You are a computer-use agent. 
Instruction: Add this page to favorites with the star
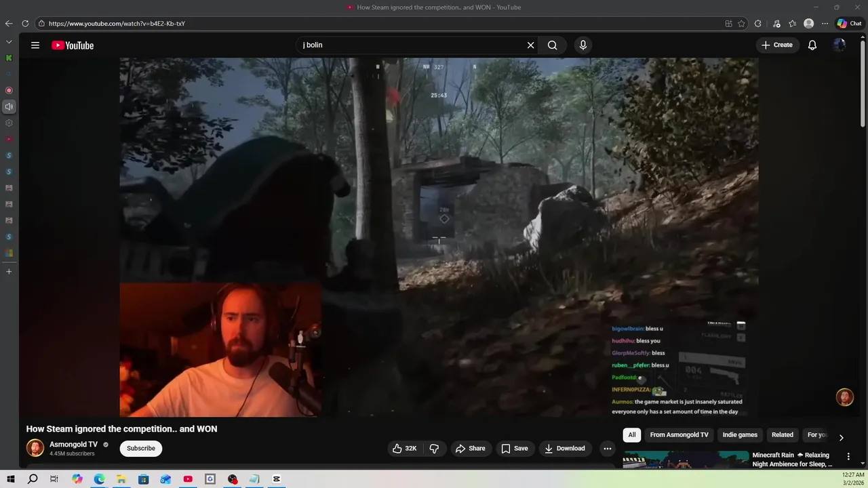click(x=741, y=23)
